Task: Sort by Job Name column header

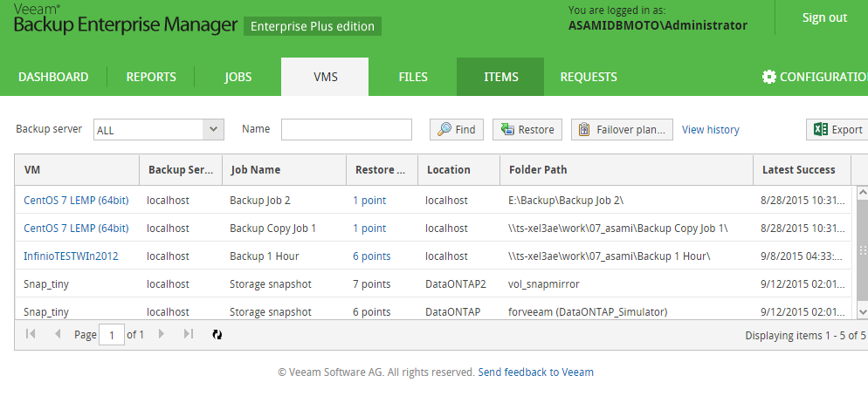Action: 284,170
